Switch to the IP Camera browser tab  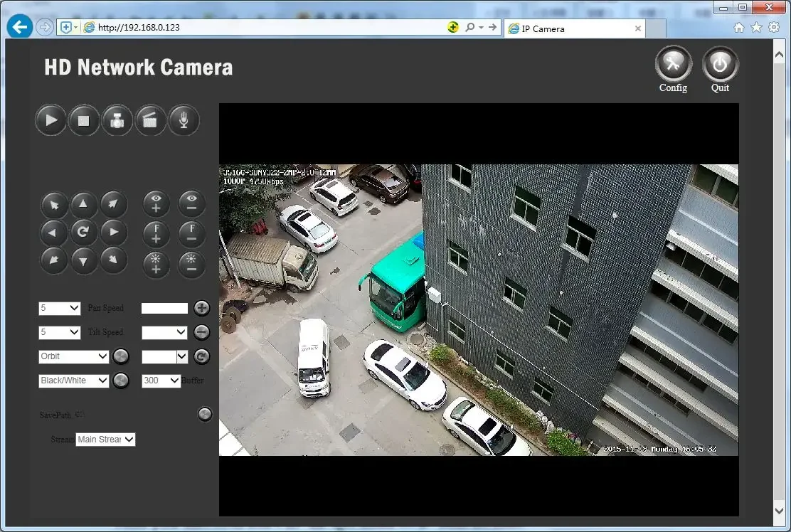(573, 28)
